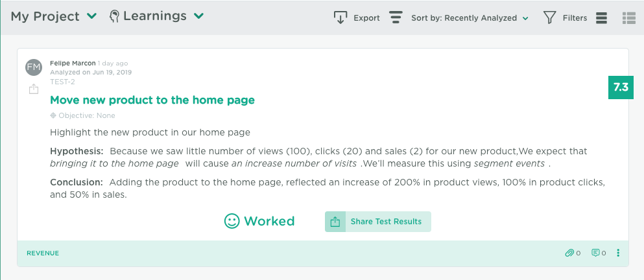
Task: Click the Share Test Results button
Action: pyautogui.click(x=378, y=222)
